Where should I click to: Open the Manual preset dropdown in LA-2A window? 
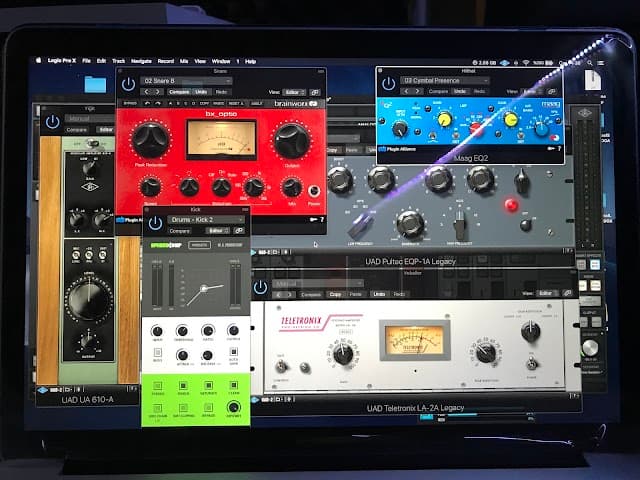(318, 283)
